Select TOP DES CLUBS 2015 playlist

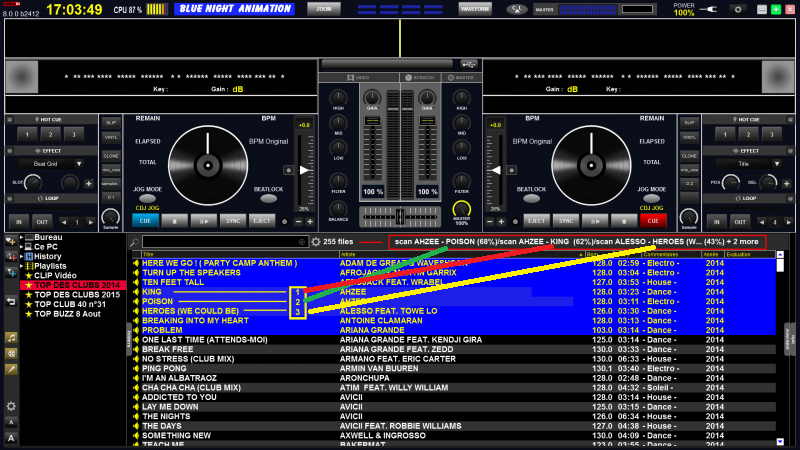tap(77, 295)
